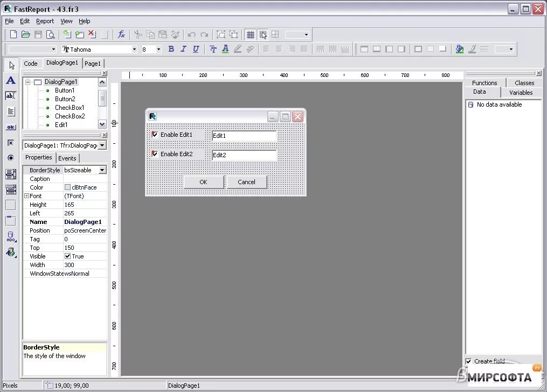Image resolution: width=547 pixels, height=392 pixels.
Task: Click the Edit2 input field
Action: 244,155
